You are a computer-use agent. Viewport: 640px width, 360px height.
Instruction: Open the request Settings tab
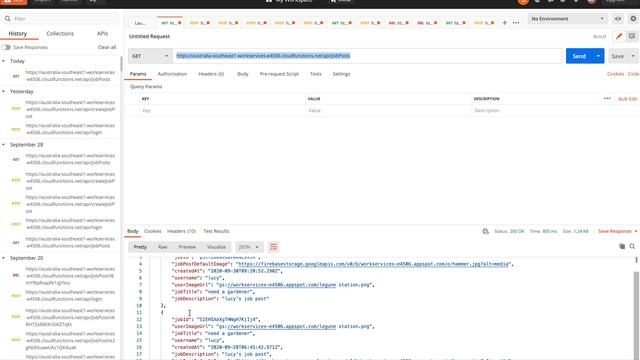(x=341, y=74)
